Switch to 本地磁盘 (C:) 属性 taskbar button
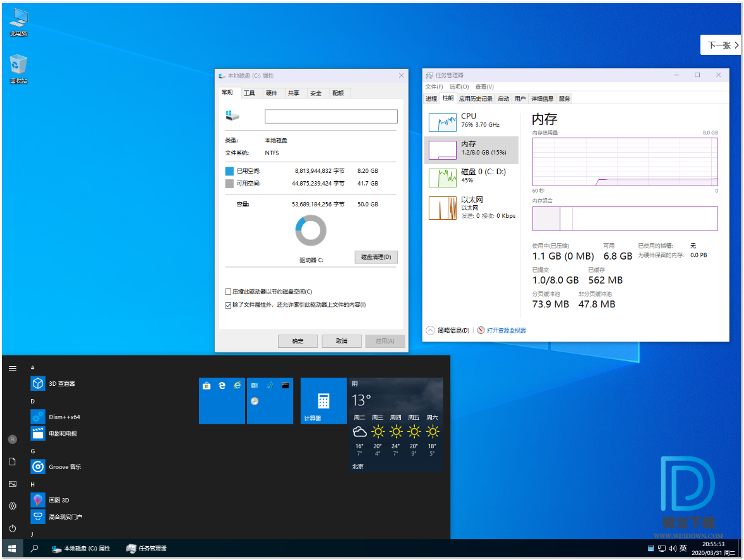This screenshot has height=560, width=744. pos(81,548)
